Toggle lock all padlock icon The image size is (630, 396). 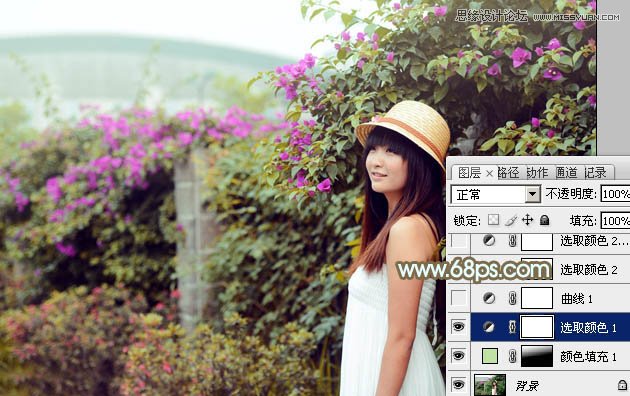(x=544, y=220)
